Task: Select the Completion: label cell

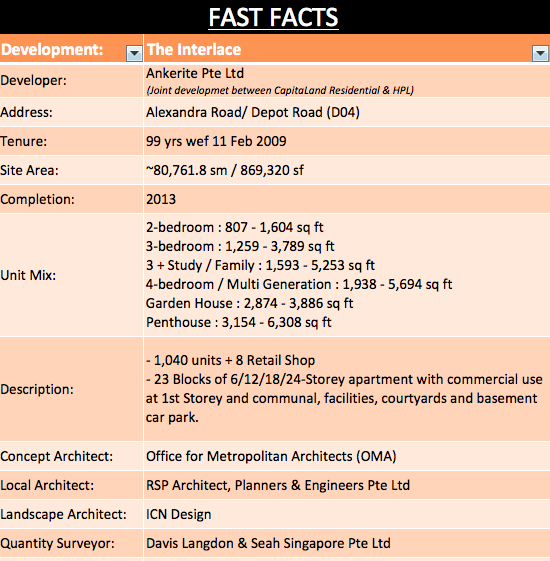Action: (x=71, y=199)
